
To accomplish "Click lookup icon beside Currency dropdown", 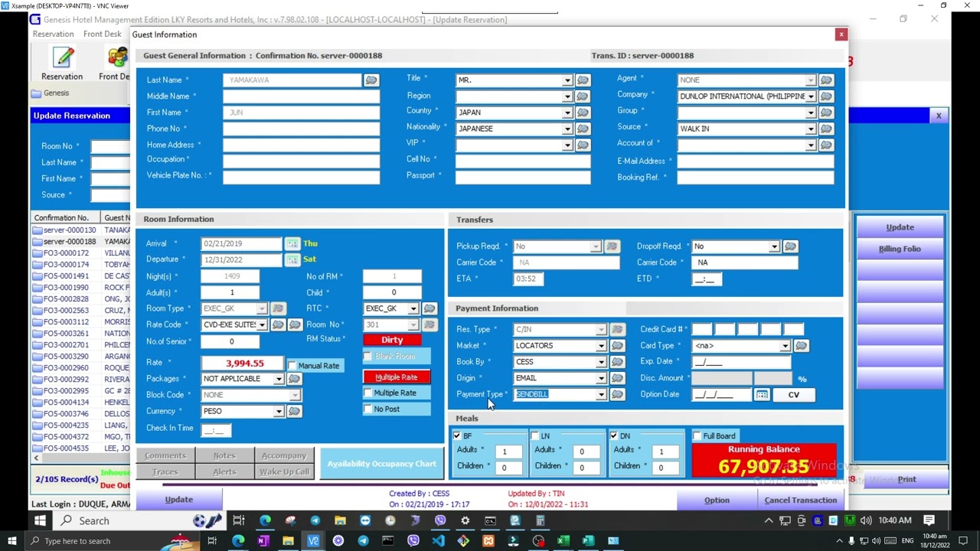I will tap(294, 411).
